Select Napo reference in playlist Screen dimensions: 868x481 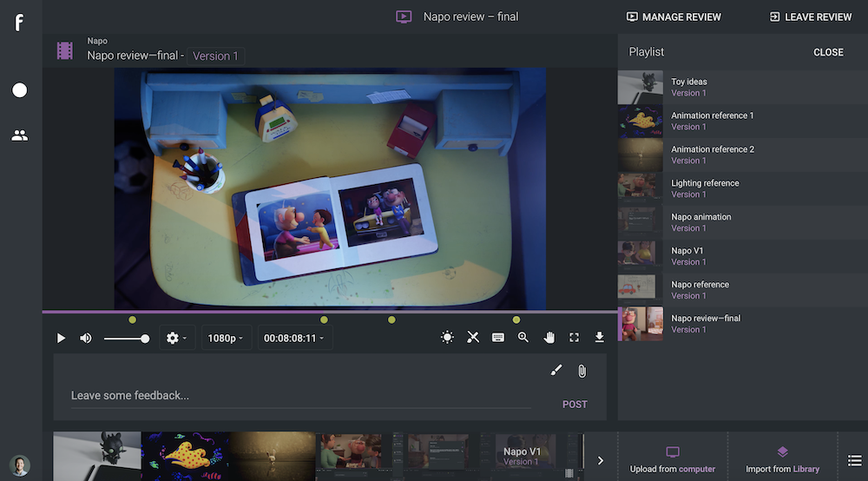(742, 289)
